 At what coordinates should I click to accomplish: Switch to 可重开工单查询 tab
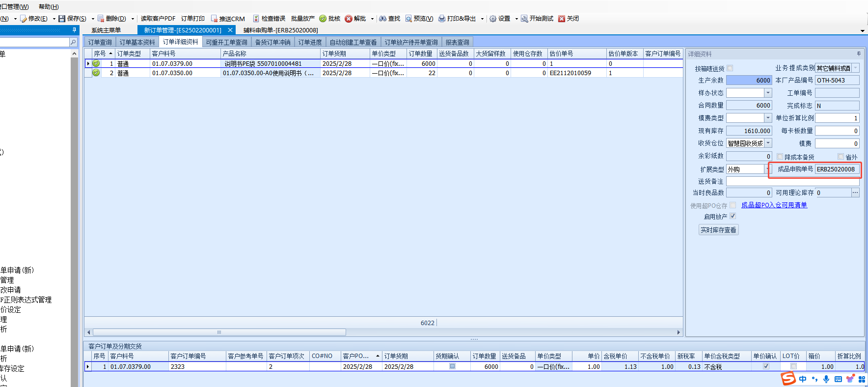pos(227,42)
